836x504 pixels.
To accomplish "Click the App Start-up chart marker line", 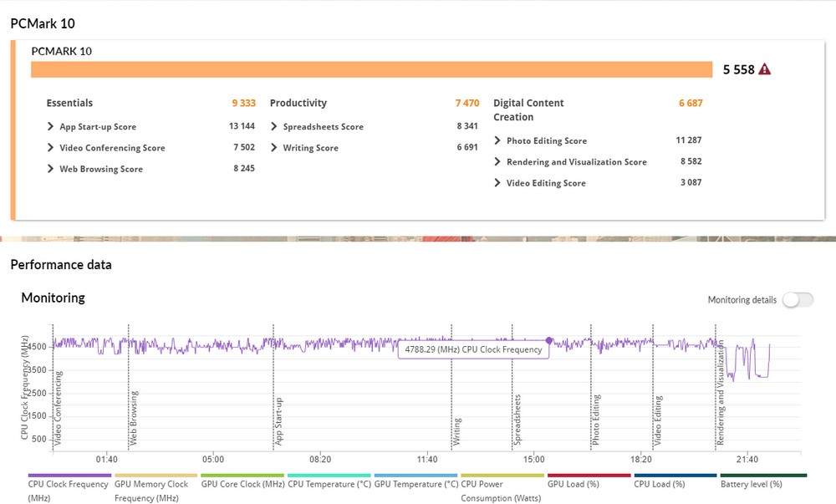I will pos(273,388).
